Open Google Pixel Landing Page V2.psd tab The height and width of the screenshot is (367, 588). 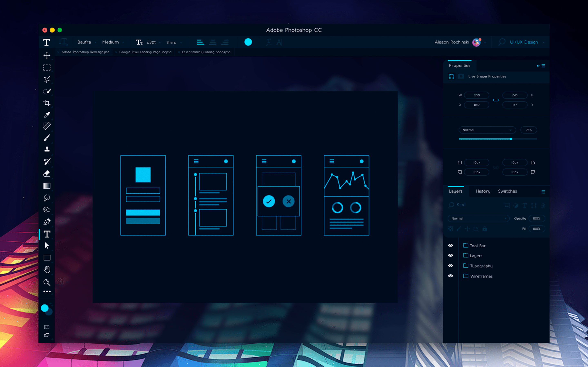pyautogui.click(x=145, y=52)
